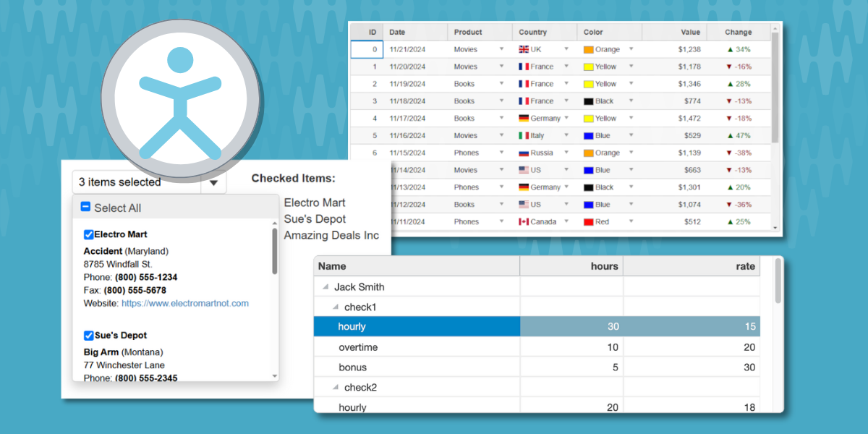Click the data grid's vertical scrollbar thumb
Image resolution: width=868 pixels, height=434 pixels.
[x=775, y=87]
